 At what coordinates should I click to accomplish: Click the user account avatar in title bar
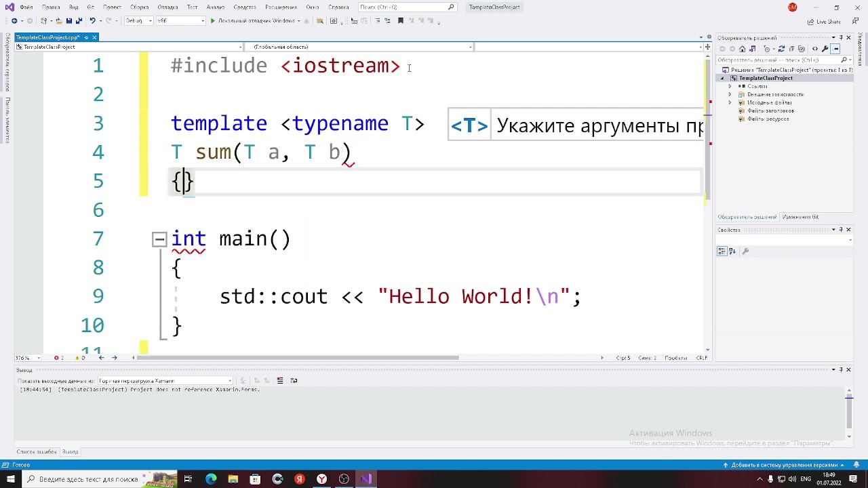tap(793, 7)
